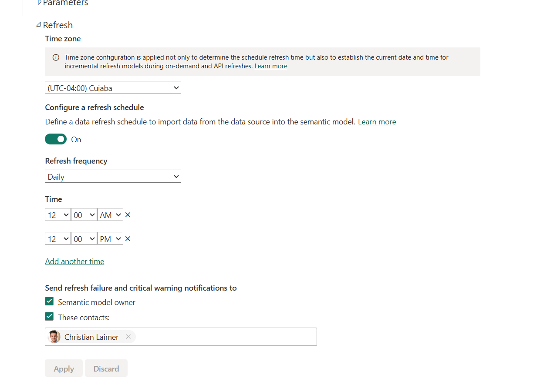This screenshot has height=392, width=547.
Task: Open hour dropdown of the AM time row
Action: pos(58,215)
